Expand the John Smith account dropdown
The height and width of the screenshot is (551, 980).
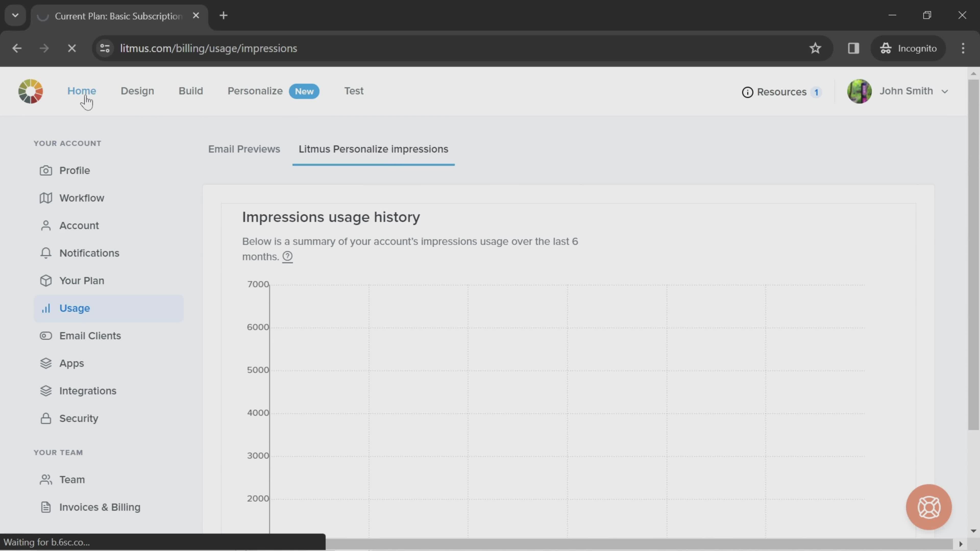944,92
